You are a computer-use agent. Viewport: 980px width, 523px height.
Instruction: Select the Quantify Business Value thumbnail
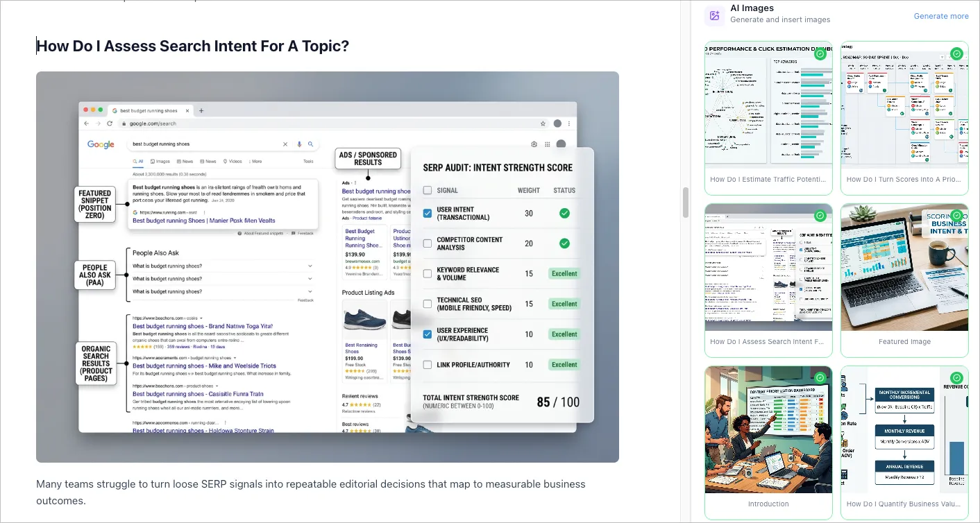click(x=904, y=429)
